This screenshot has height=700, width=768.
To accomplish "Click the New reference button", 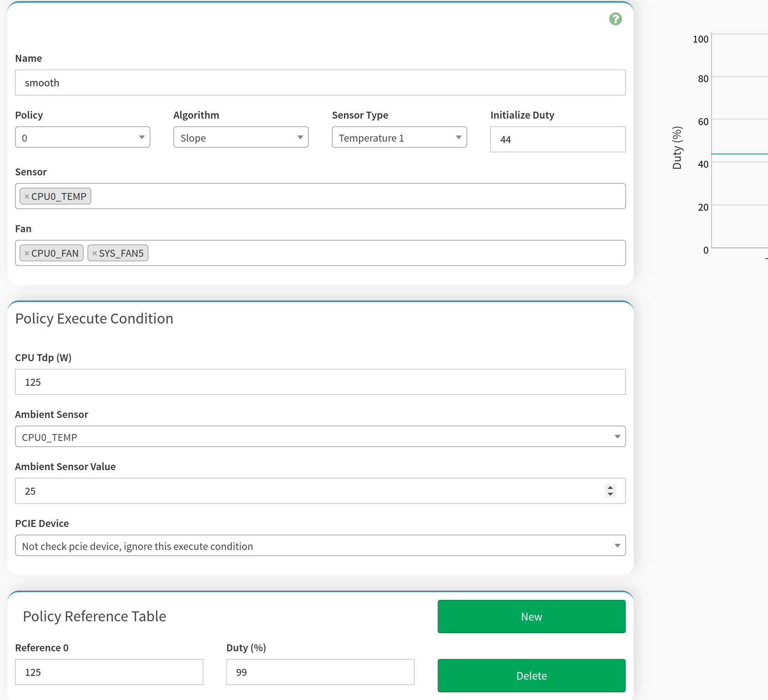I will (x=531, y=616).
